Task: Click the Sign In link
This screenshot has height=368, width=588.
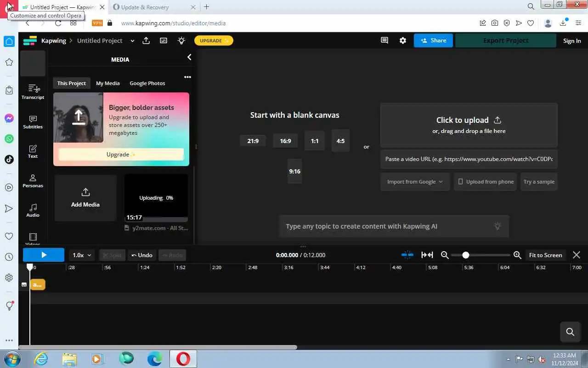Action: tap(572, 40)
